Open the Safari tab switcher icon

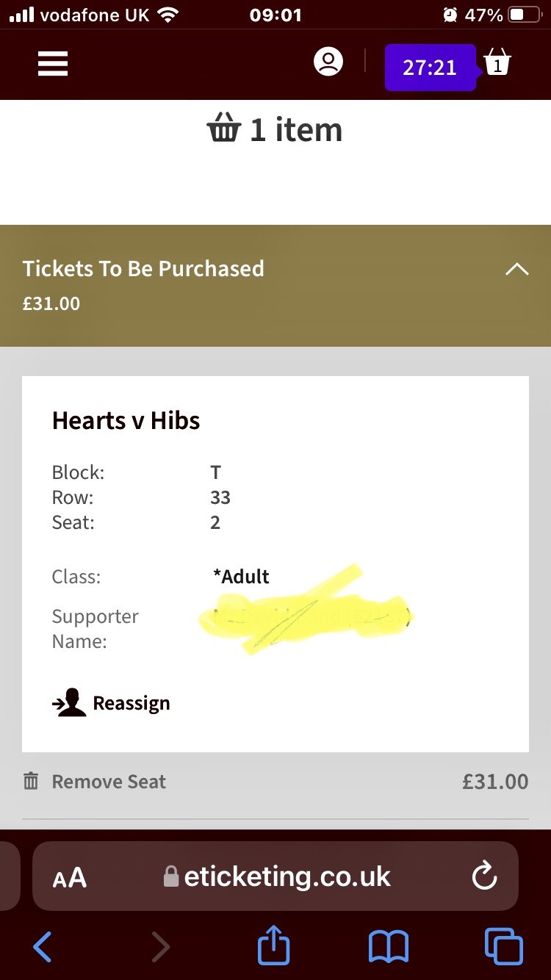pyautogui.click(x=504, y=946)
